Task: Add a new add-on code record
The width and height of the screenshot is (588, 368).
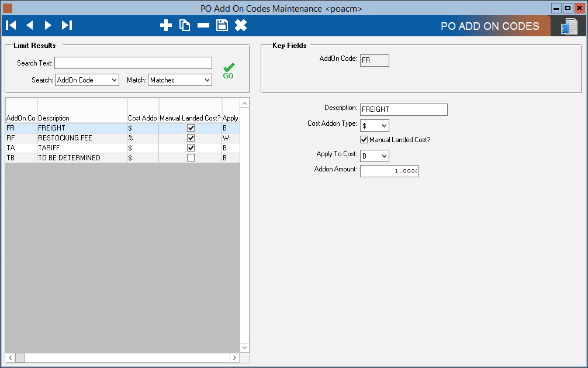Action: [x=166, y=25]
